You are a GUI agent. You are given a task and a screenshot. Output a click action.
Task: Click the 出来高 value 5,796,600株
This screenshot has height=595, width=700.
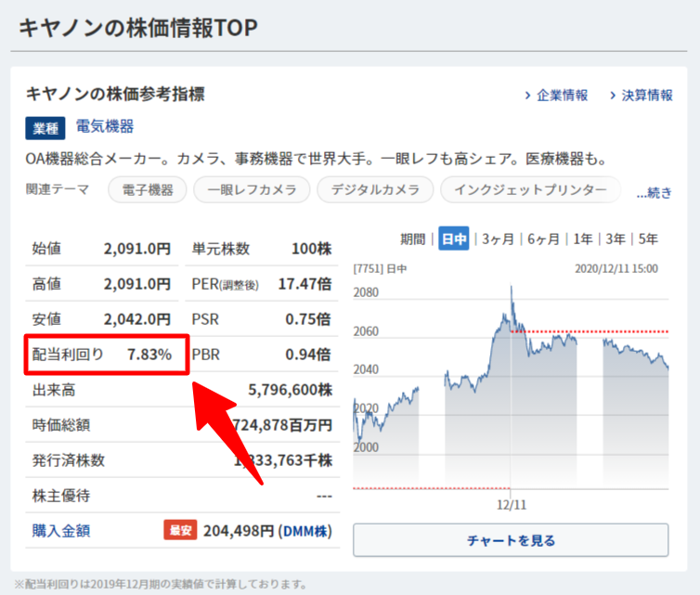291,390
